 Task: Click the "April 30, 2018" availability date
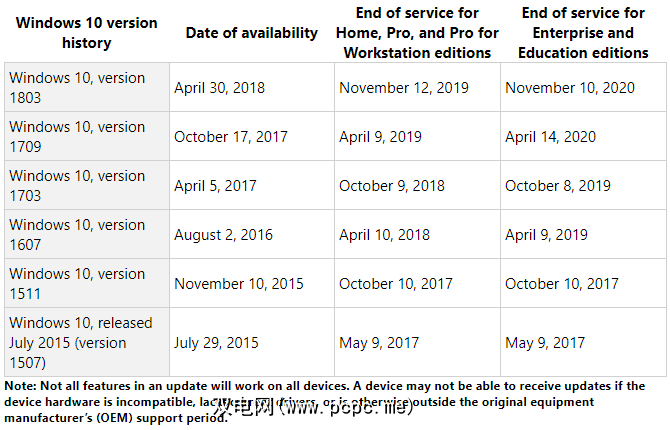(219, 88)
